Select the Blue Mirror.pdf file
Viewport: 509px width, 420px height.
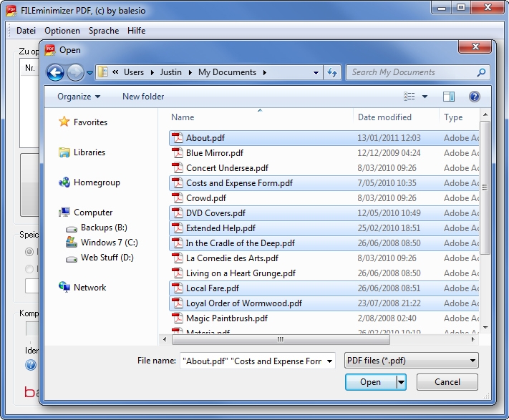214,153
